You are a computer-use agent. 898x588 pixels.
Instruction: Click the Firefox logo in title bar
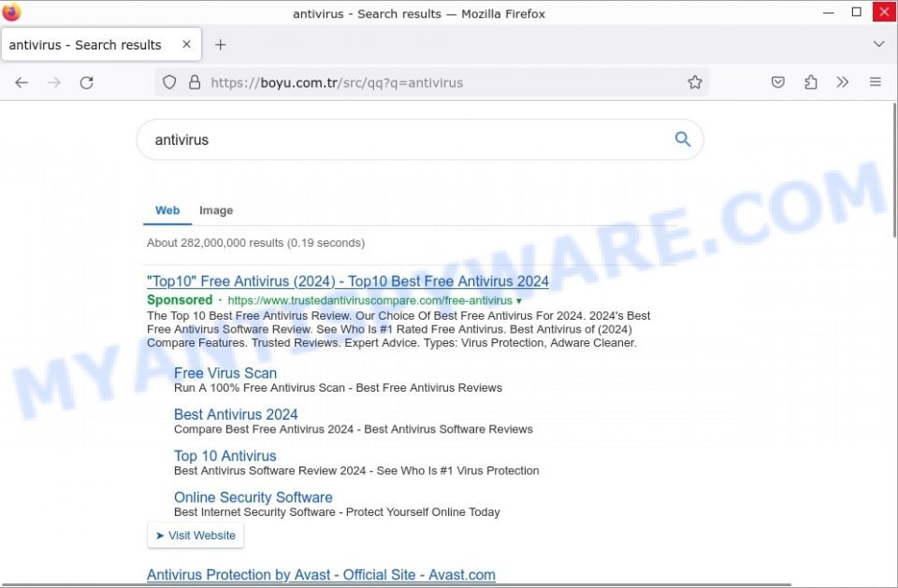(x=11, y=12)
